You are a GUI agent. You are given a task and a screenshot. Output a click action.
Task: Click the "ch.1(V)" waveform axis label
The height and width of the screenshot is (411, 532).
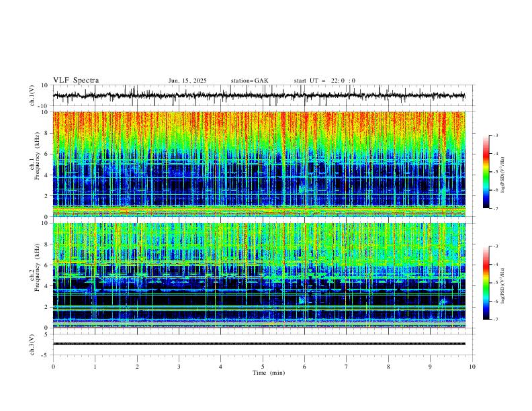pos(32,95)
